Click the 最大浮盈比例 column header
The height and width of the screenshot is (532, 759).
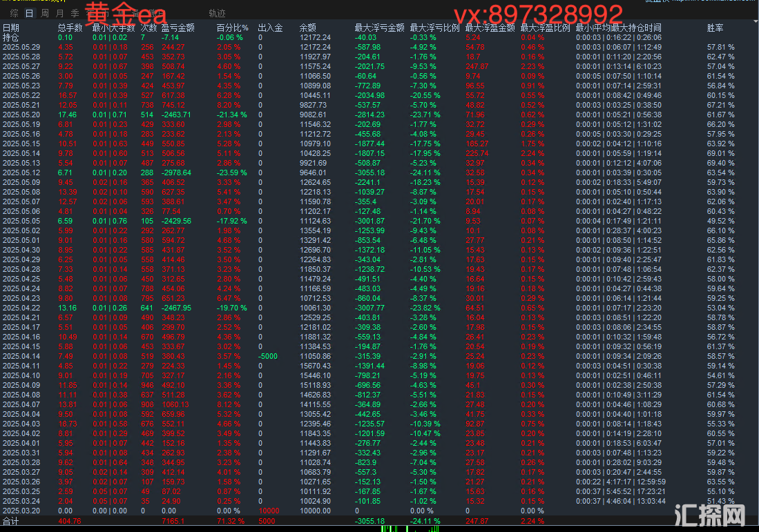point(545,28)
